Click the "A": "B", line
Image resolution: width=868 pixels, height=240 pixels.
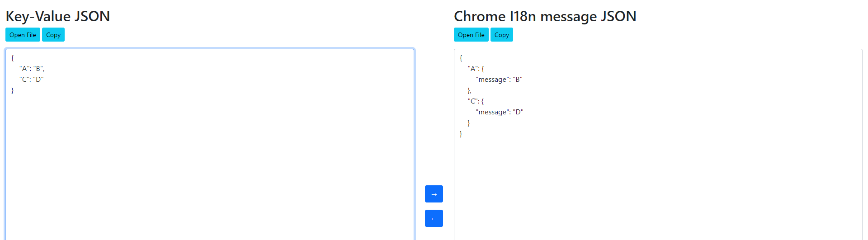click(x=32, y=69)
